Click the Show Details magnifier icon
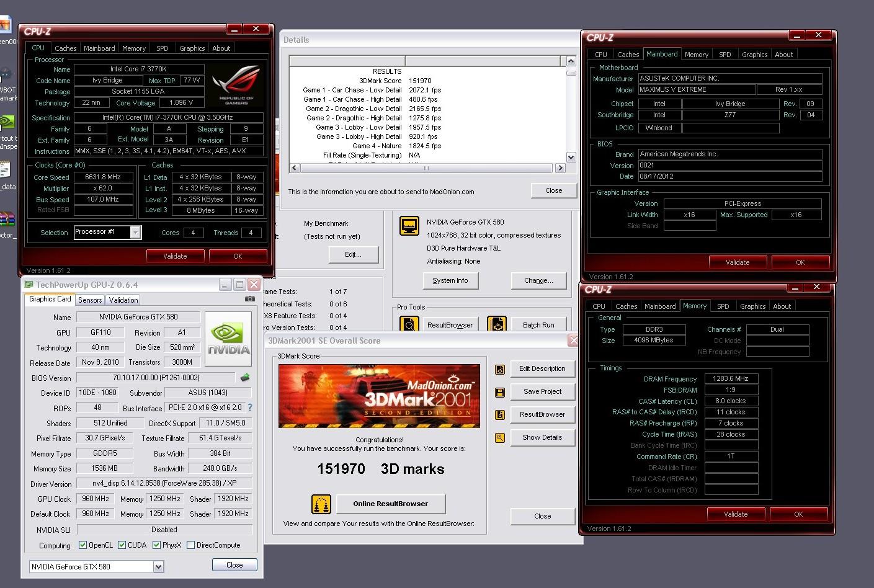Image resolution: width=874 pixels, height=588 pixels. pos(500,437)
